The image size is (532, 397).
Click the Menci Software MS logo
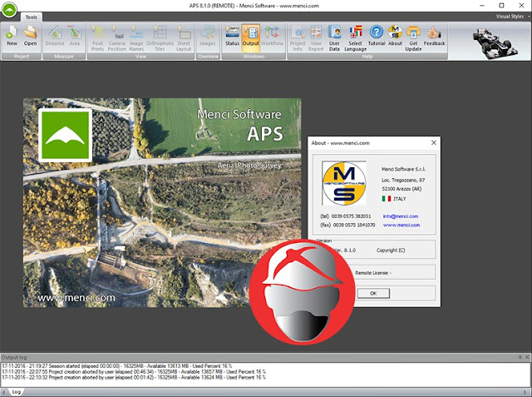(x=344, y=183)
